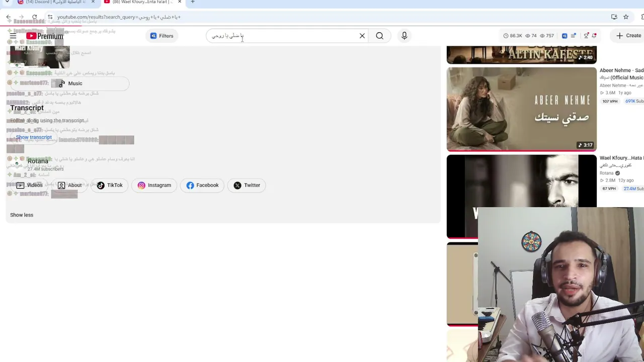Open the blue extension square icon
Viewport: 644px width, 362px height.
point(565,36)
